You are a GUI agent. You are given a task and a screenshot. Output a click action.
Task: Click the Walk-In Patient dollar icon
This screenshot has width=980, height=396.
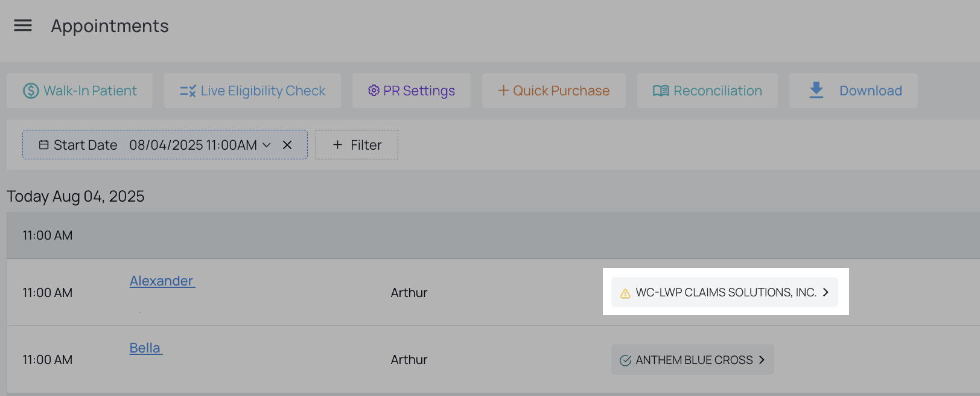31,91
